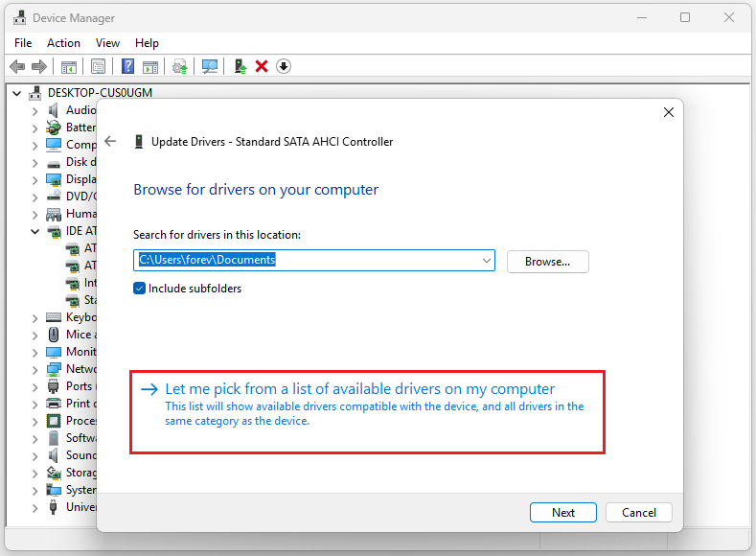Click the Display adapters category icon
756x556 pixels.
click(54, 179)
